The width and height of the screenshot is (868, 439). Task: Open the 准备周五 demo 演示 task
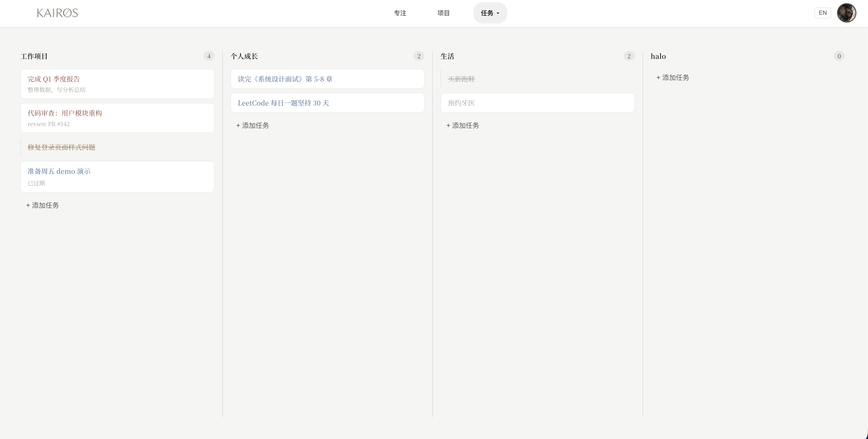pos(117,177)
